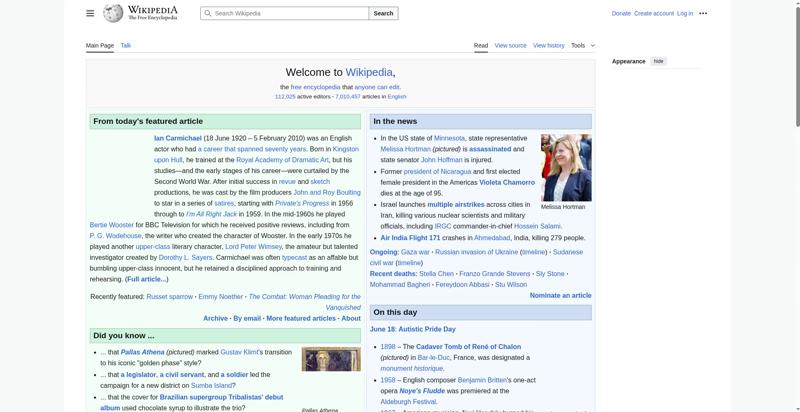Image resolution: width=800 pixels, height=412 pixels.
Task: Click the Emmy Noether link
Action: 220,297
